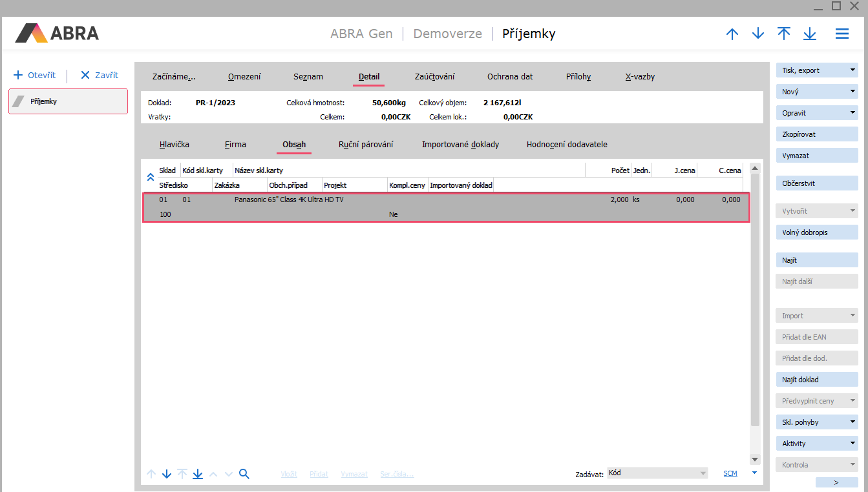The image size is (868, 492).
Task: Select Příjemky item in left panel
Action: tap(68, 101)
